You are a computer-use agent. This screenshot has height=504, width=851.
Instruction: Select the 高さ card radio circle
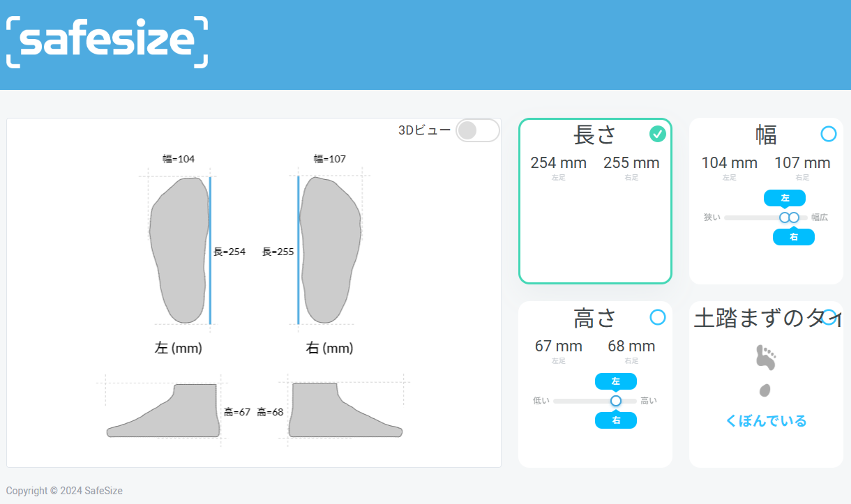[x=657, y=317]
